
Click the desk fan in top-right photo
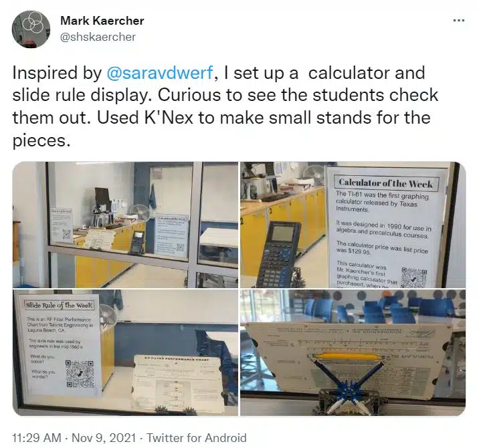coord(314,175)
